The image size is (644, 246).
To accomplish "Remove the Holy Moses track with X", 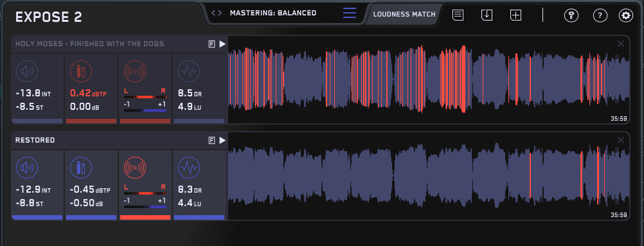I will [621, 44].
